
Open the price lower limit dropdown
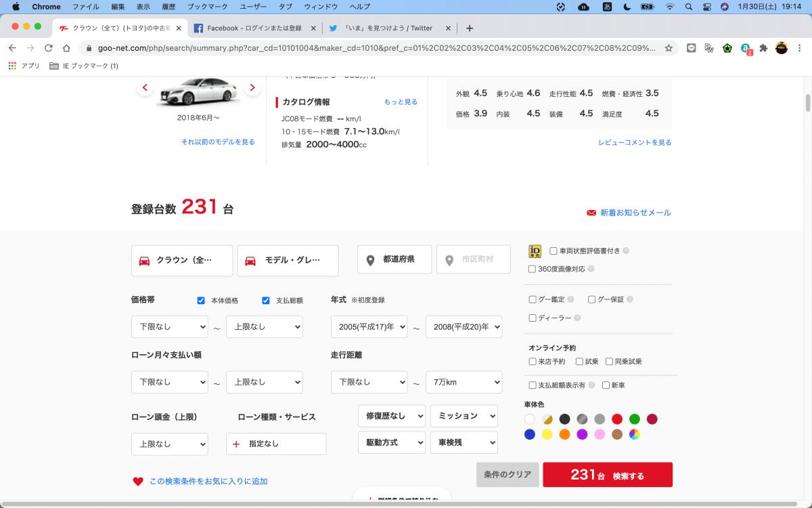(170, 326)
